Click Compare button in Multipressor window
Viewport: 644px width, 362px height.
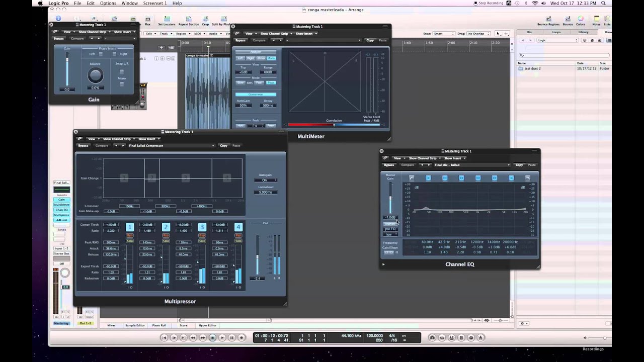pos(102,145)
